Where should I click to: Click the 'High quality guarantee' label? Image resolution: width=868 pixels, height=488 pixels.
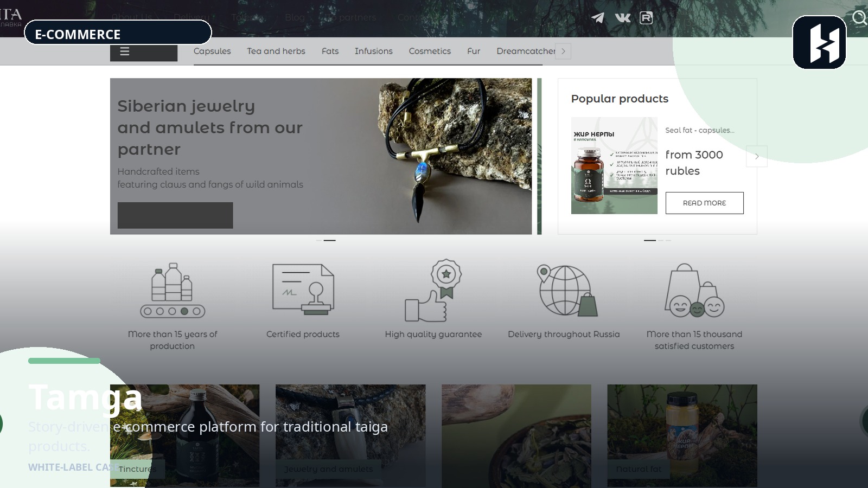(433, 334)
